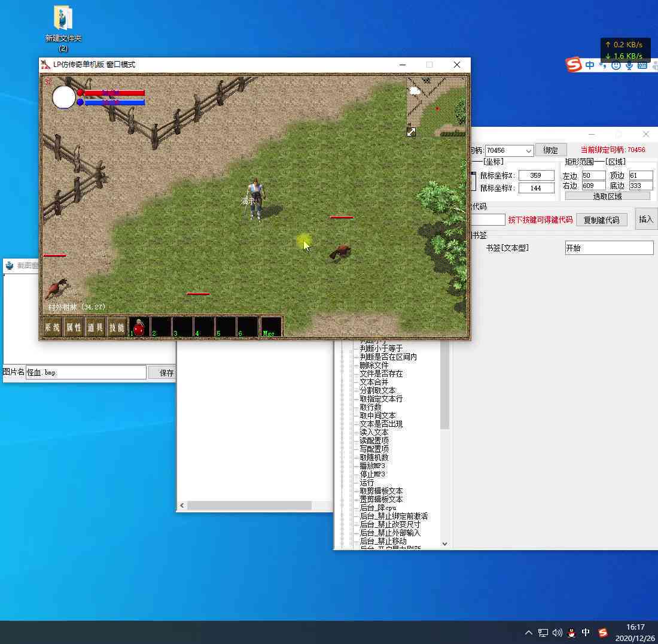Click the game window title icon
Image resolution: width=658 pixels, height=644 pixels.
45,65
